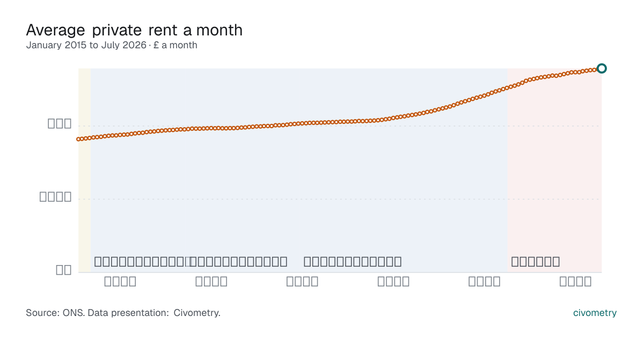Click the final x-axis year label
The image size is (644, 338).
[x=576, y=281]
